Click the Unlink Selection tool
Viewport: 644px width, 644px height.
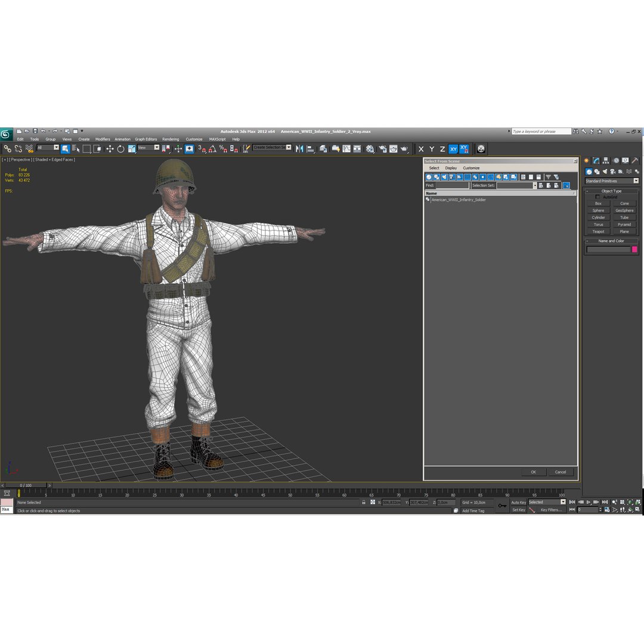click(x=18, y=148)
